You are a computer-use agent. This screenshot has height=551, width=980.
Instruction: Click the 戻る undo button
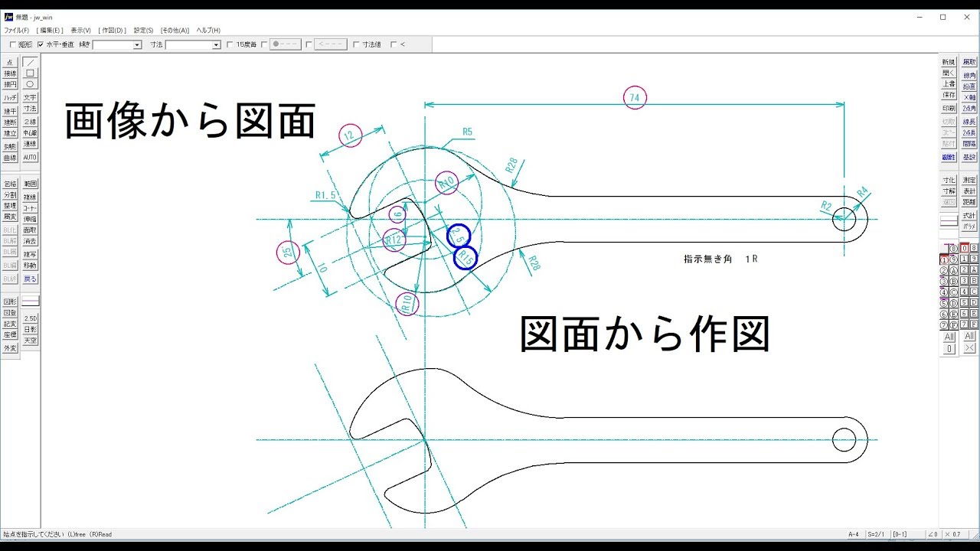tap(30, 279)
